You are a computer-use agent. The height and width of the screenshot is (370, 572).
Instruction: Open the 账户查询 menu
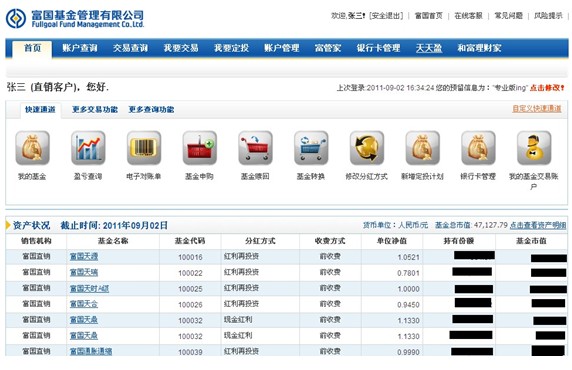pyautogui.click(x=80, y=48)
